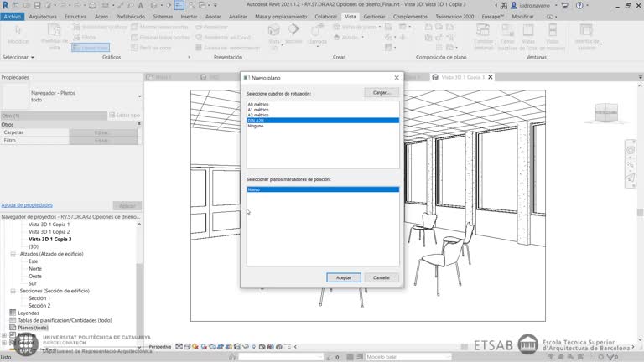Image resolution: width=644 pixels, height=362 pixels.
Task: Click the Planos (todo) sheet icon
Action: pyautogui.click(x=13, y=328)
